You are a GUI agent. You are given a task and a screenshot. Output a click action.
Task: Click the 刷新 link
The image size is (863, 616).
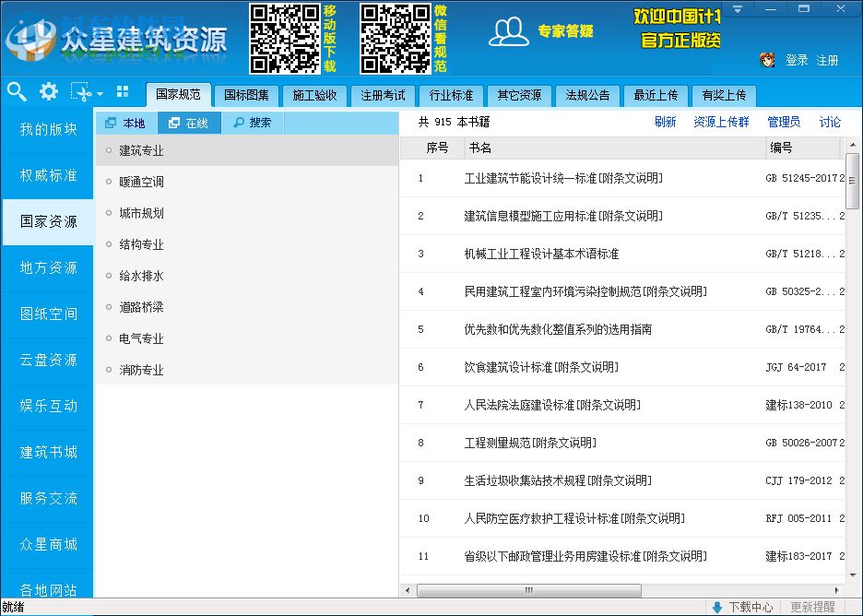(666, 121)
